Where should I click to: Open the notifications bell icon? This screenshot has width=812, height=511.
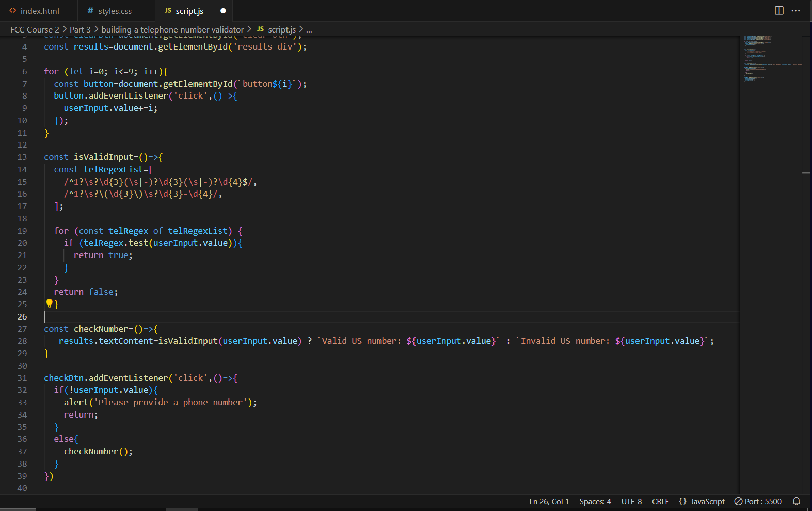pos(797,501)
